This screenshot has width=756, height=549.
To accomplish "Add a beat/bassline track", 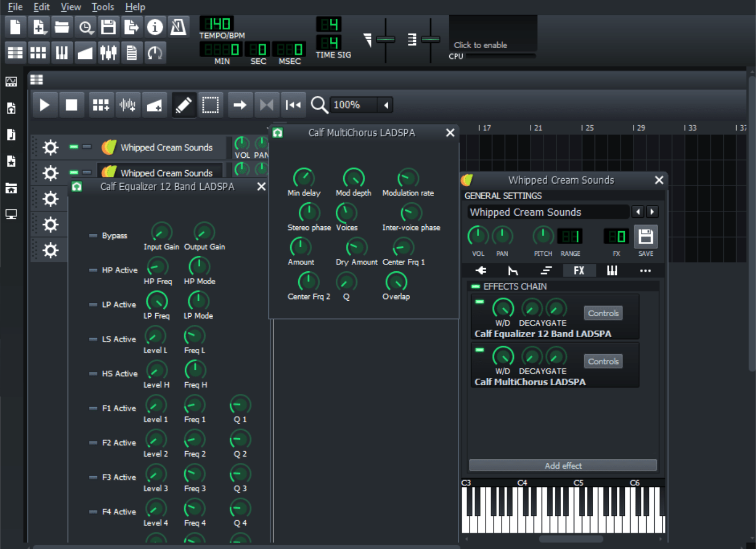I will pos(101,105).
